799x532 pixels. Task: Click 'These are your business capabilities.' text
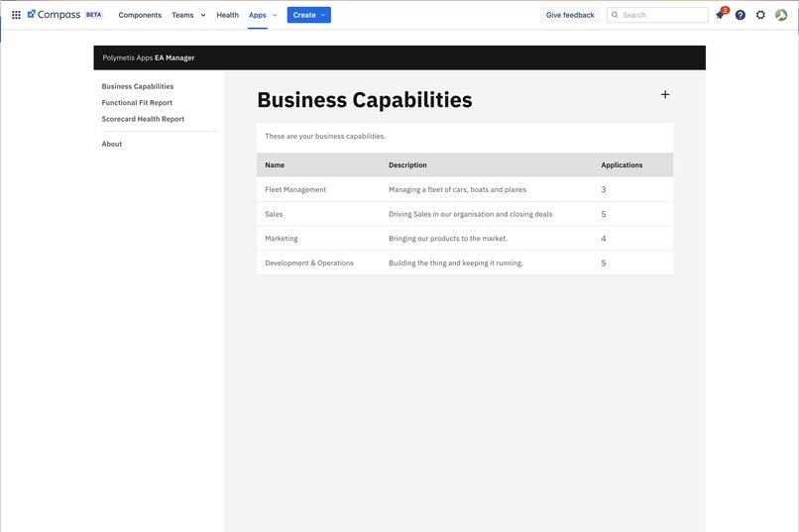[x=325, y=136]
